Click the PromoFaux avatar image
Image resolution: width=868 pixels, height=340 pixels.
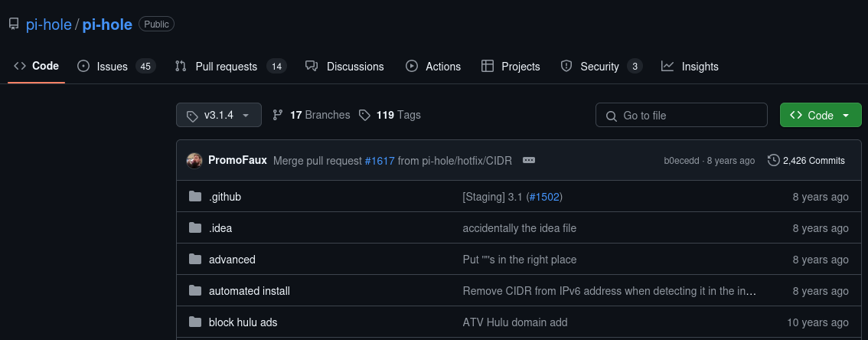[194, 161]
